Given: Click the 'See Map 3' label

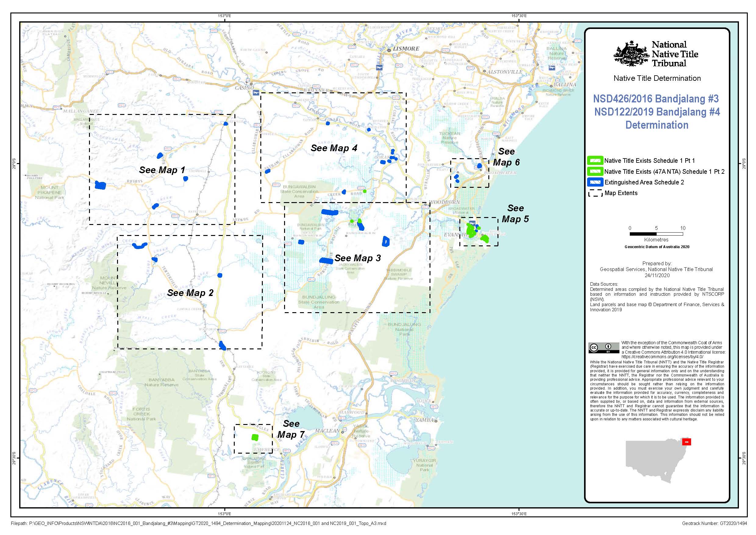Looking at the screenshot, I should 357,258.
